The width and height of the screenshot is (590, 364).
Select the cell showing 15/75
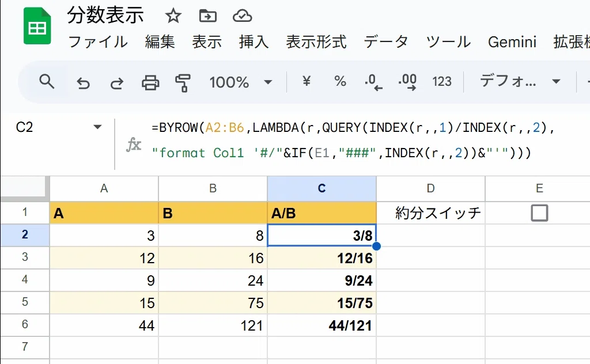click(x=322, y=303)
